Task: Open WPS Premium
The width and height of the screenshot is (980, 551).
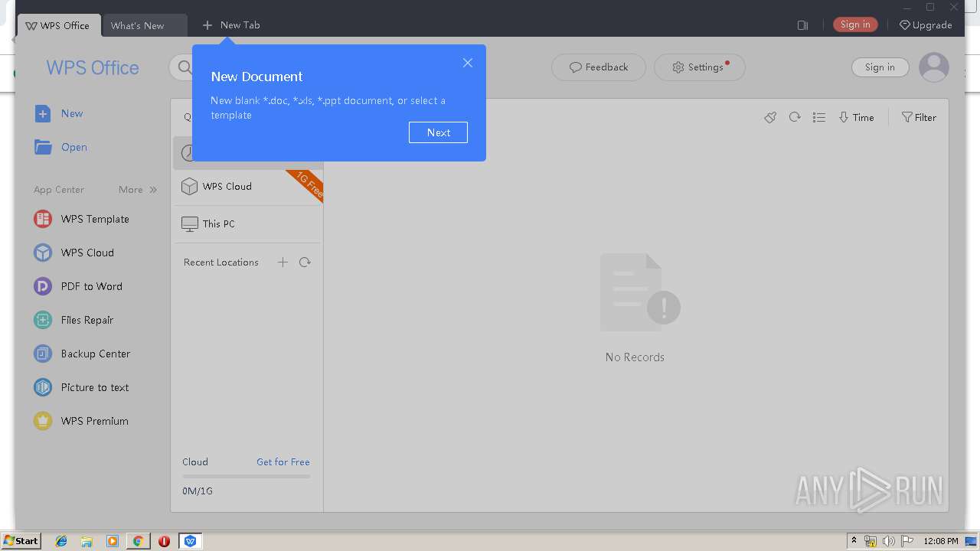Action: coord(81,421)
